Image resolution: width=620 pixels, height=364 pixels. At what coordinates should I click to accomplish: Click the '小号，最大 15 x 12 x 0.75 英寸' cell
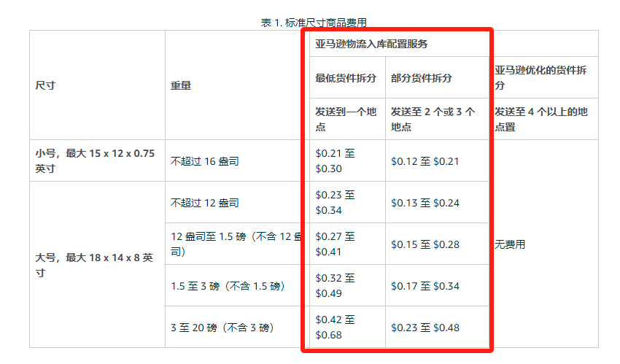coord(97,160)
